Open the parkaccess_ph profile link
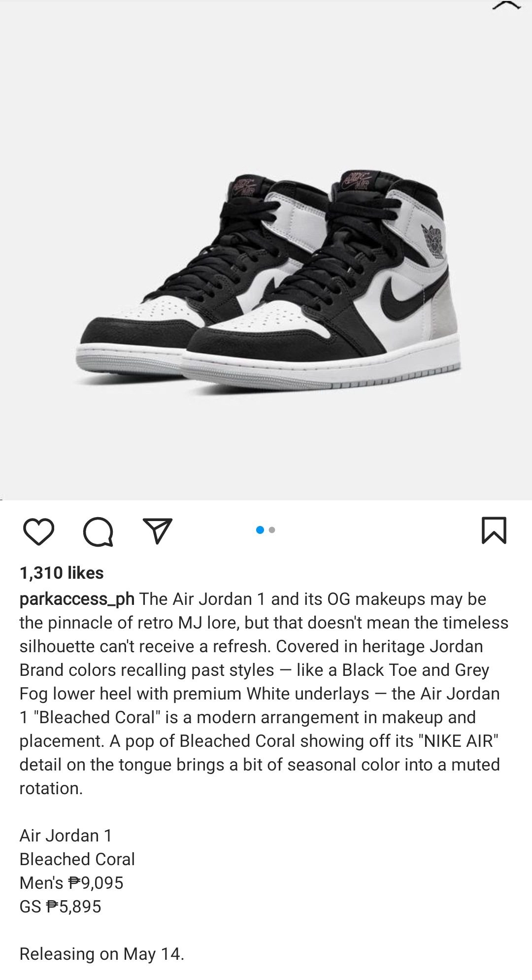 [x=77, y=599]
